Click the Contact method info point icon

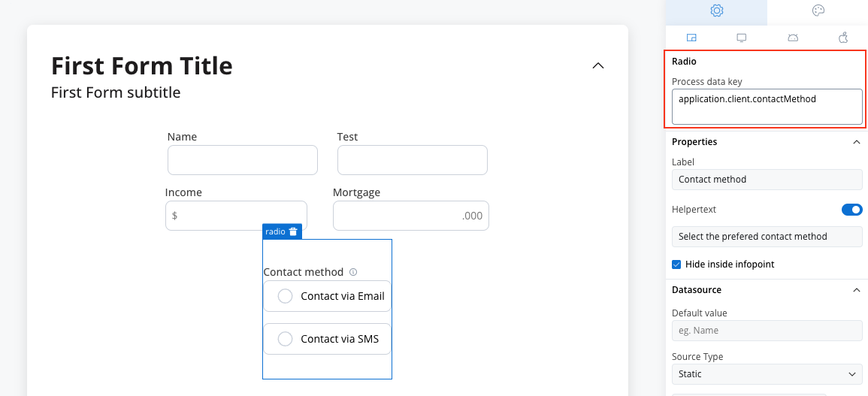pyautogui.click(x=353, y=272)
